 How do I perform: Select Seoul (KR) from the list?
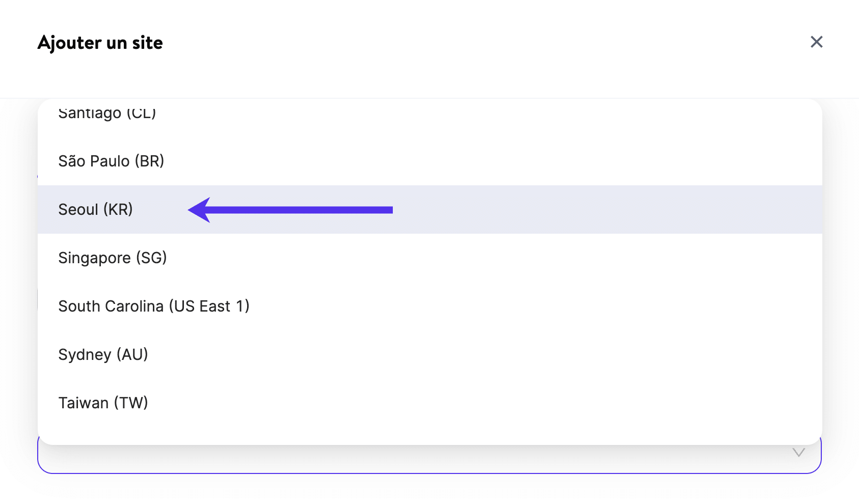96,210
